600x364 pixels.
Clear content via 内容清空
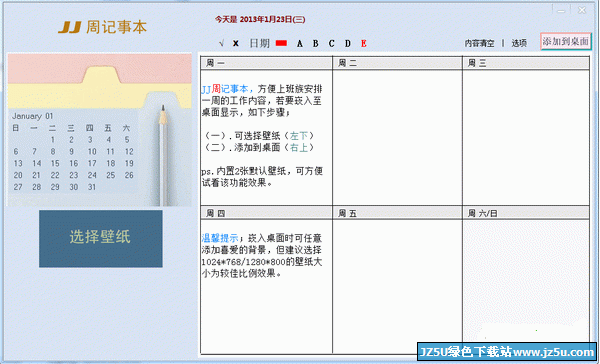(x=479, y=43)
